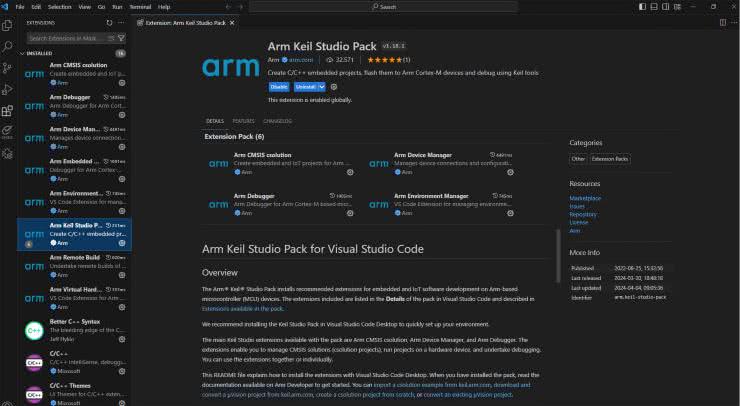
Task: Open Run and Debug view
Action: coord(8,90)
